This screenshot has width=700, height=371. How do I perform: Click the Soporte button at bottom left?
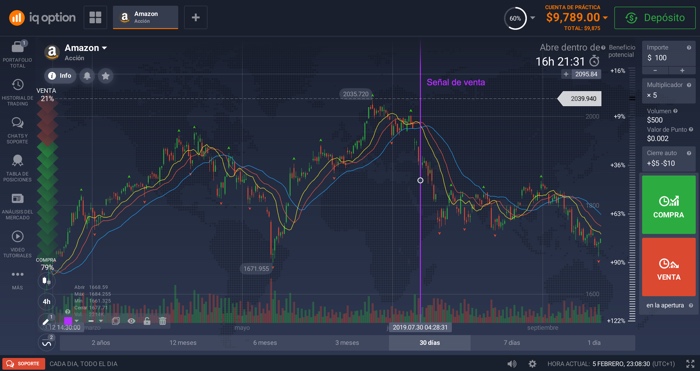(23, 364)
